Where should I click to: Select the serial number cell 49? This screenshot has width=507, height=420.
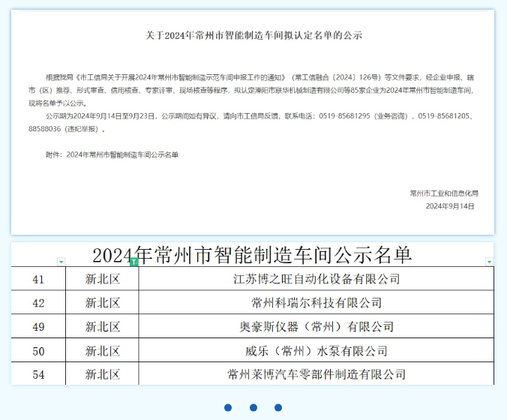point(38,327)
